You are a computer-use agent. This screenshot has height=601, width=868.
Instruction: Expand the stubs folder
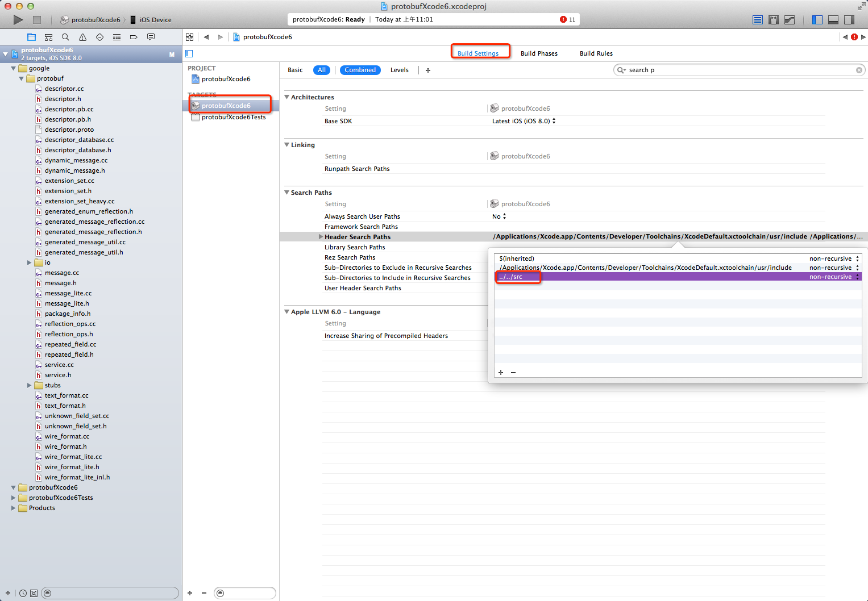coord(29,385)
